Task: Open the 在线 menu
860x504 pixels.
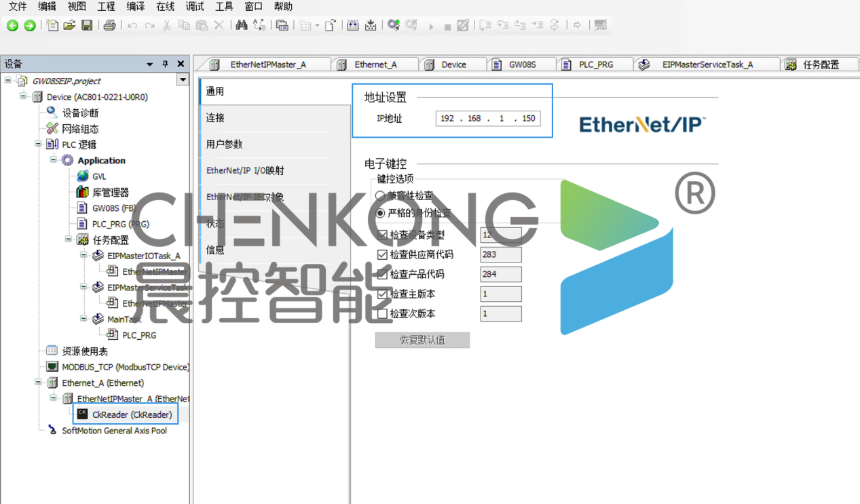Action: (165, 7)
